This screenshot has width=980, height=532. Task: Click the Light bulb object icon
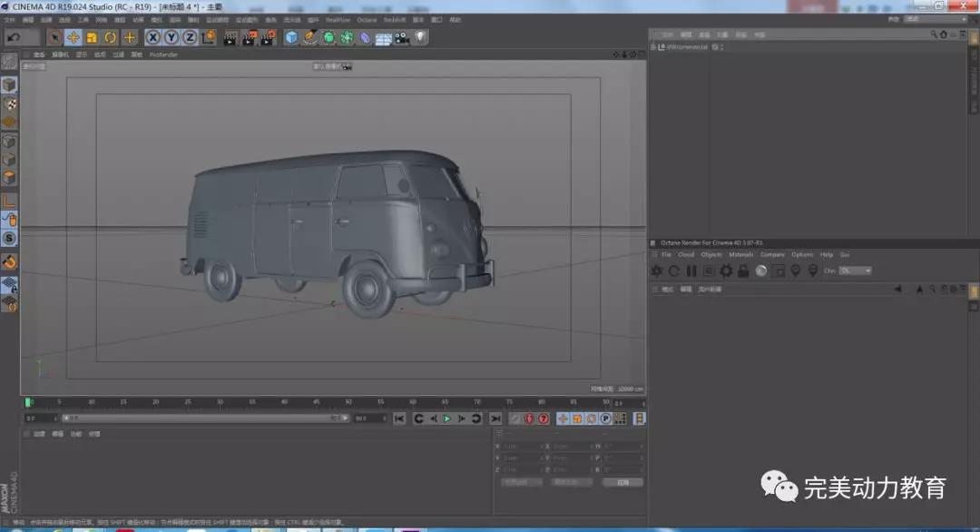pyautogui.click(x=420, y=37)
